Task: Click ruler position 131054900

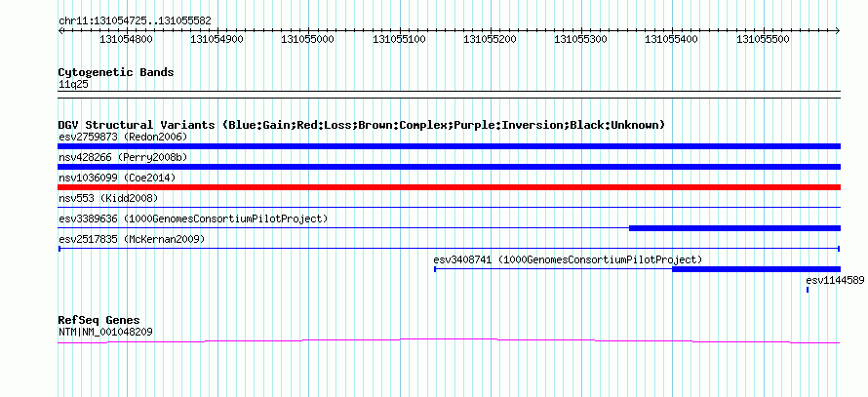Action: pyautogui.click(x=217, y=40)
